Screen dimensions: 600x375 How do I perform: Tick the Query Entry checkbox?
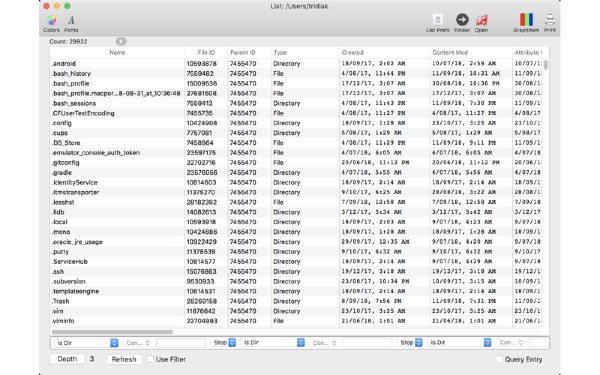(499, 359)
